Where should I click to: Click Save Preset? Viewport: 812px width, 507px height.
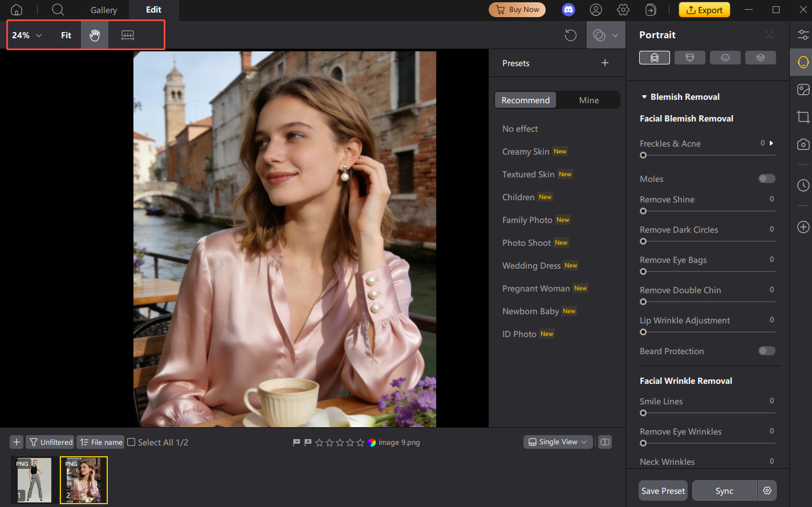tap(663, 490)
